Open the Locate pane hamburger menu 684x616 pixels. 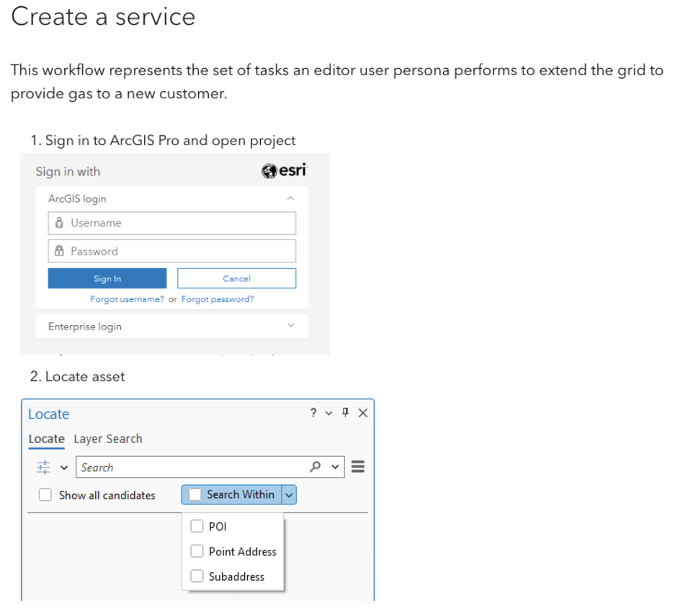coord(358,466)
